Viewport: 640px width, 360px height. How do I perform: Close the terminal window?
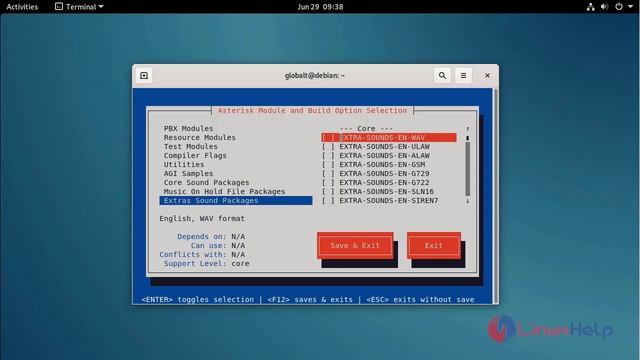tap(487, 76)
